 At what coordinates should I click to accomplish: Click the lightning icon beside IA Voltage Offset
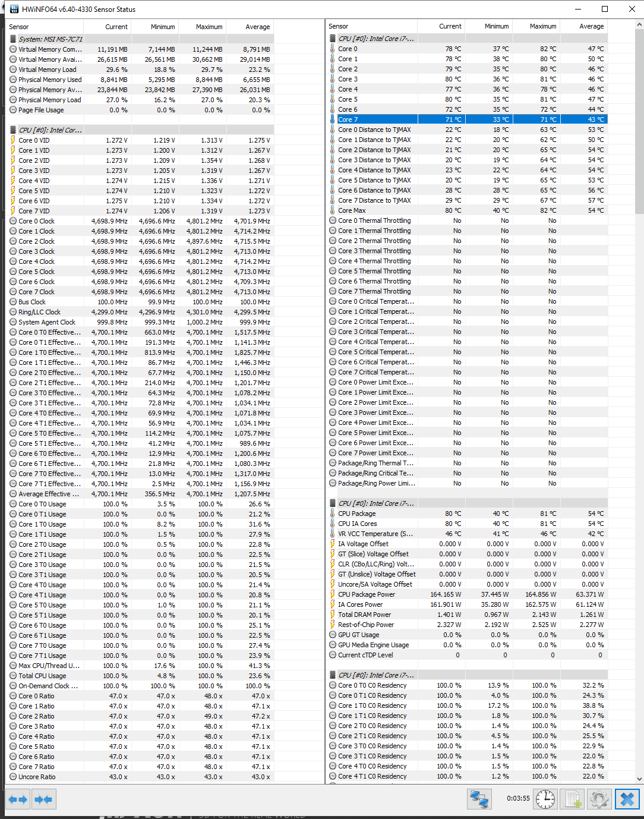(333, 544)
